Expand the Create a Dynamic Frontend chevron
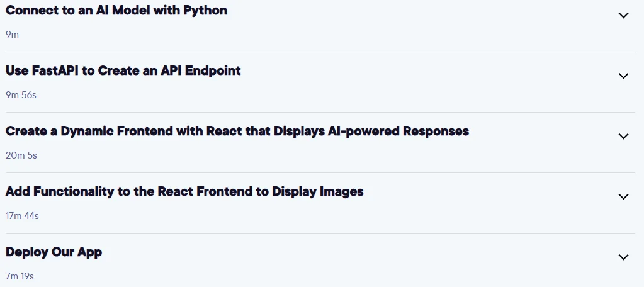The image size is (644, 287). (x=623, y=137)
